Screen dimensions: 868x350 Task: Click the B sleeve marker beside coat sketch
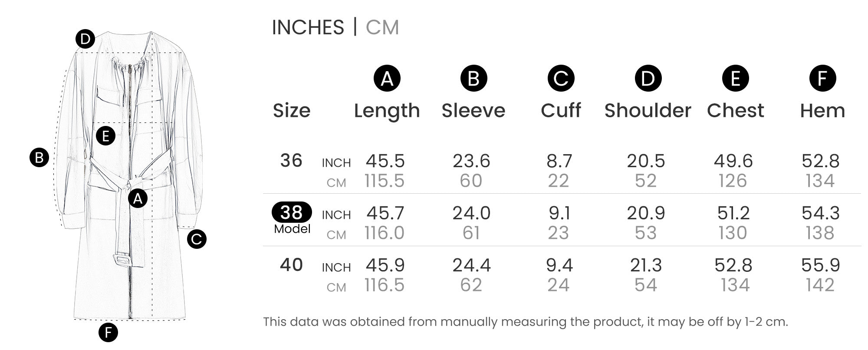coord(39,157)
